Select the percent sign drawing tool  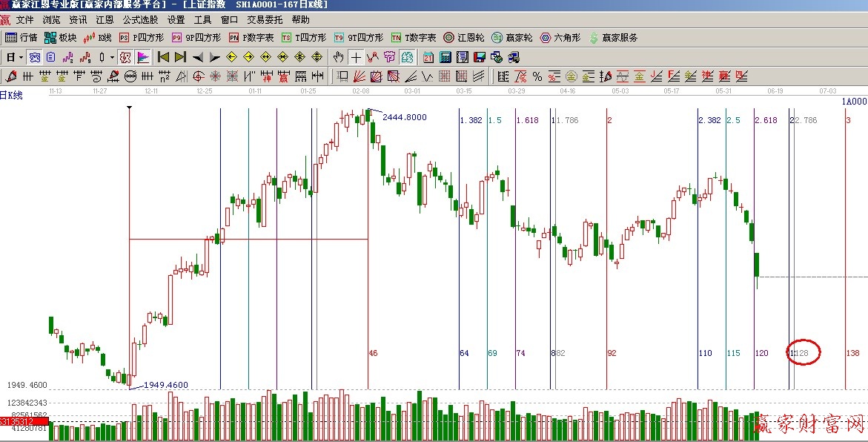tap(537, 76)
